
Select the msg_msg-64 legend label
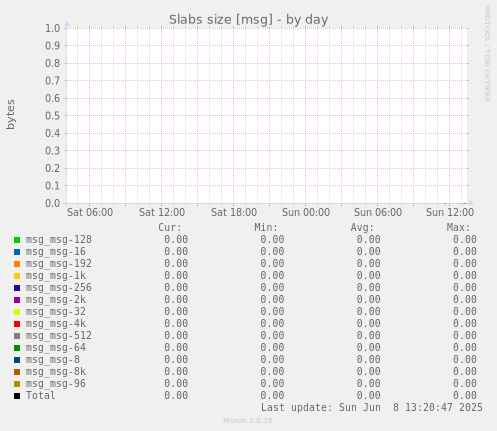(56, 348)
